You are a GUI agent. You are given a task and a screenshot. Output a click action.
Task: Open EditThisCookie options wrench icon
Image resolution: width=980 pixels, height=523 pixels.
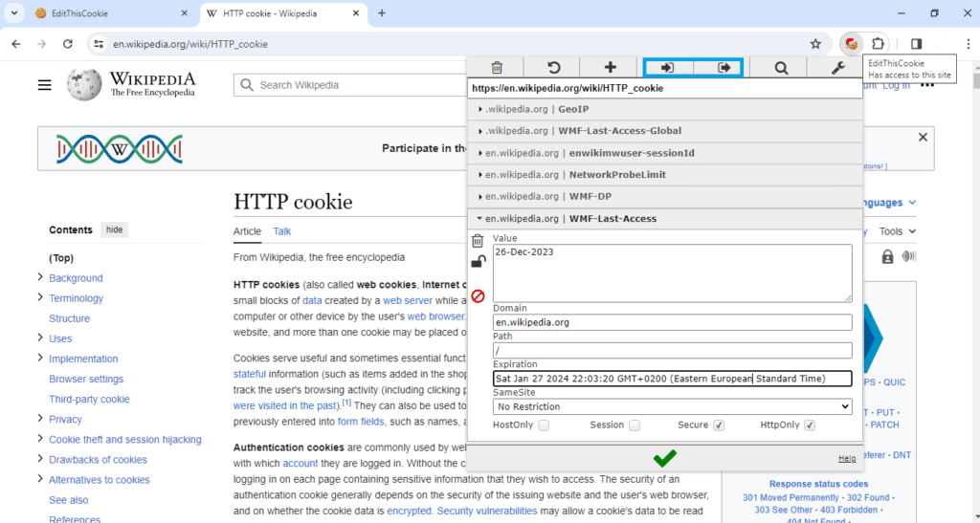838,67
